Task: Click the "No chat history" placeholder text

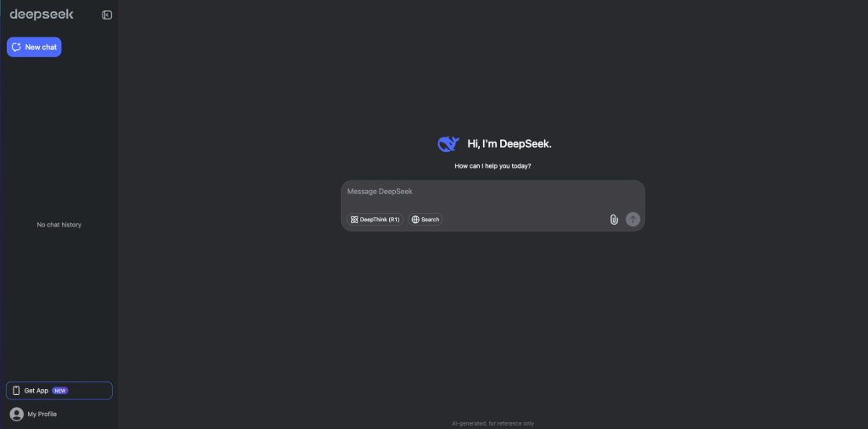Action: coord(59,225)
